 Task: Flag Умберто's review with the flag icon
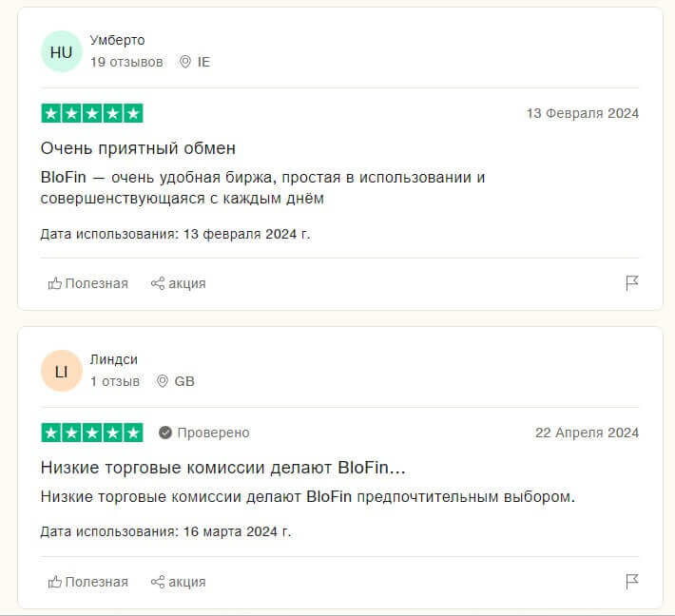click(x=631, y=283)
